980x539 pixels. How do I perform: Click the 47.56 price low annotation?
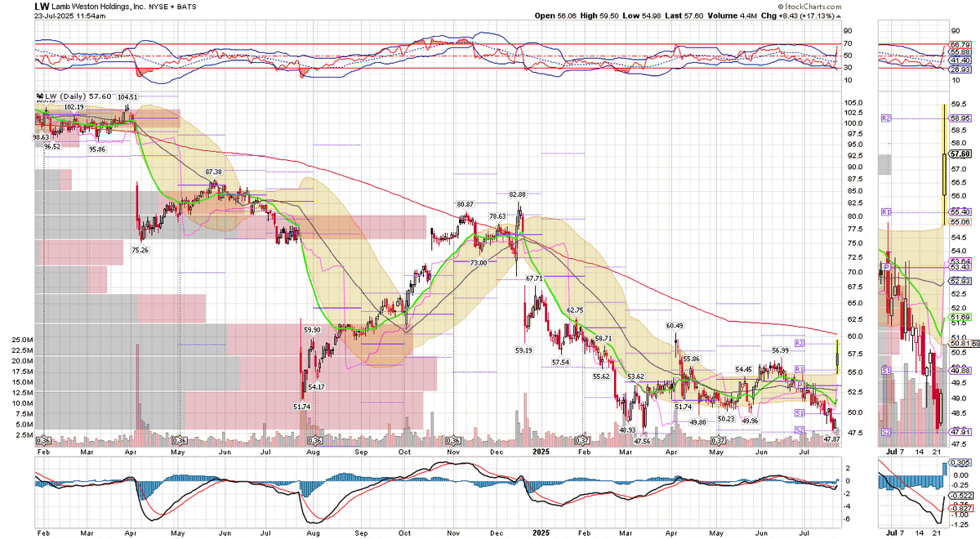642,440
